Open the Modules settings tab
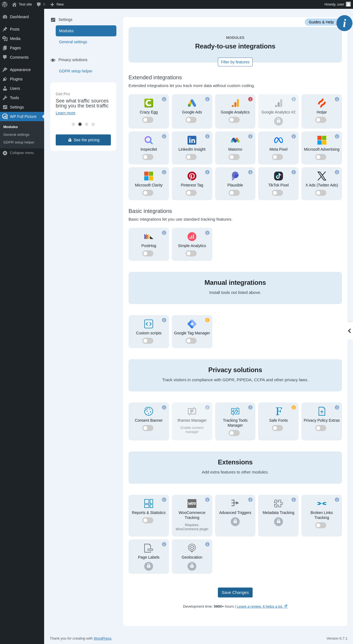The width and height of the screenshot is (353, 644). 86,31
